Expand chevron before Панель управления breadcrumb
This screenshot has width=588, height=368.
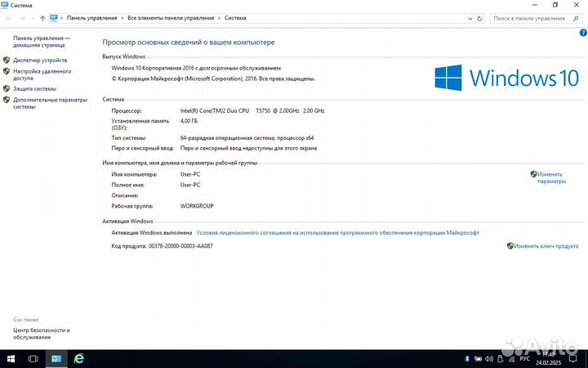61,18
